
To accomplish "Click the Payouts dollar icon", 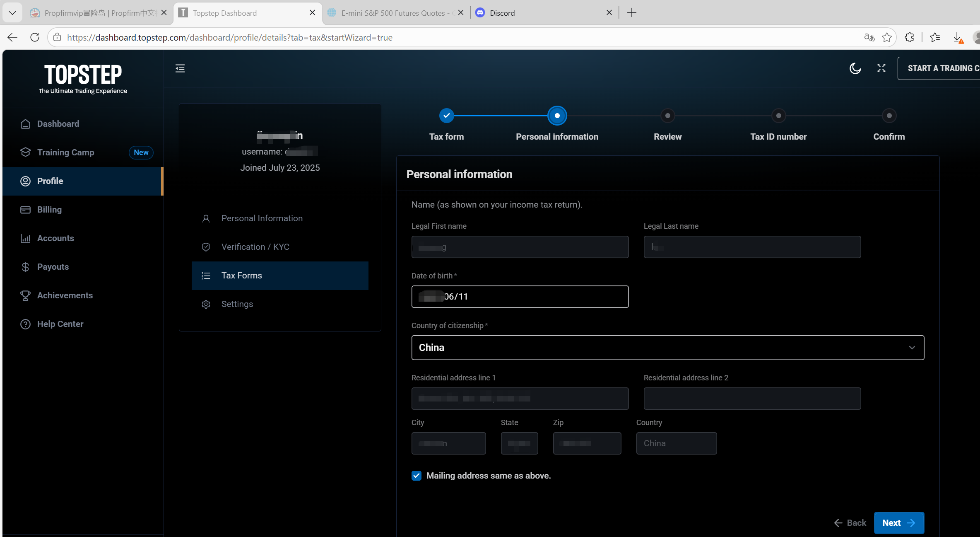I will point(25,267).
